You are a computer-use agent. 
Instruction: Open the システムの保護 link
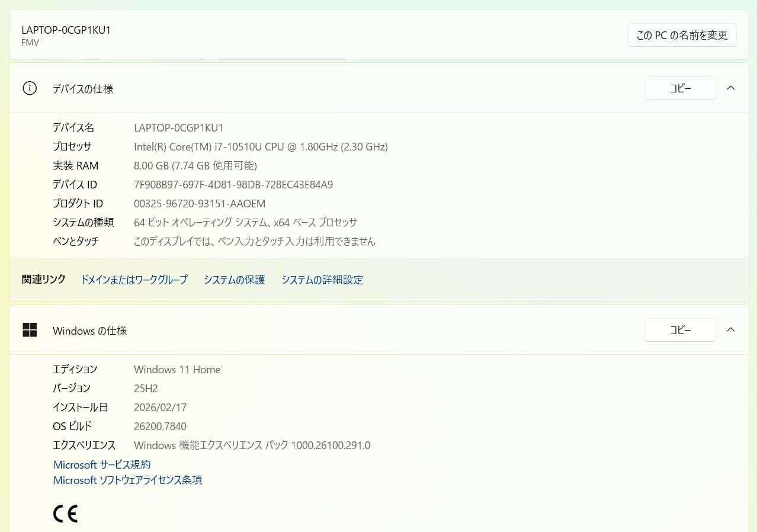(234, 280)
